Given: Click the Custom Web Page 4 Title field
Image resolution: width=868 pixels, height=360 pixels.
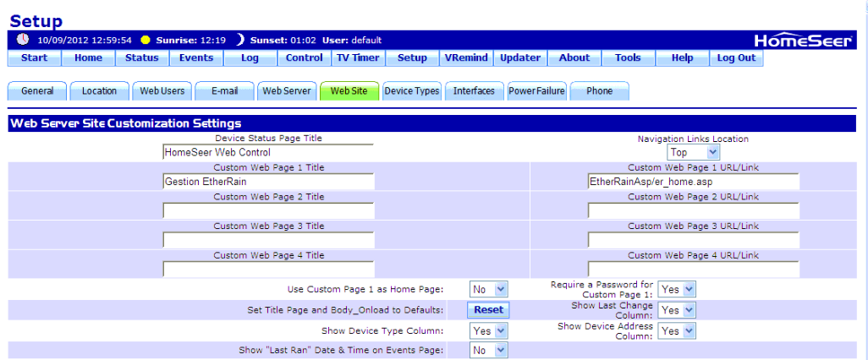Looking at the screenshot, I should coord(268,270).
